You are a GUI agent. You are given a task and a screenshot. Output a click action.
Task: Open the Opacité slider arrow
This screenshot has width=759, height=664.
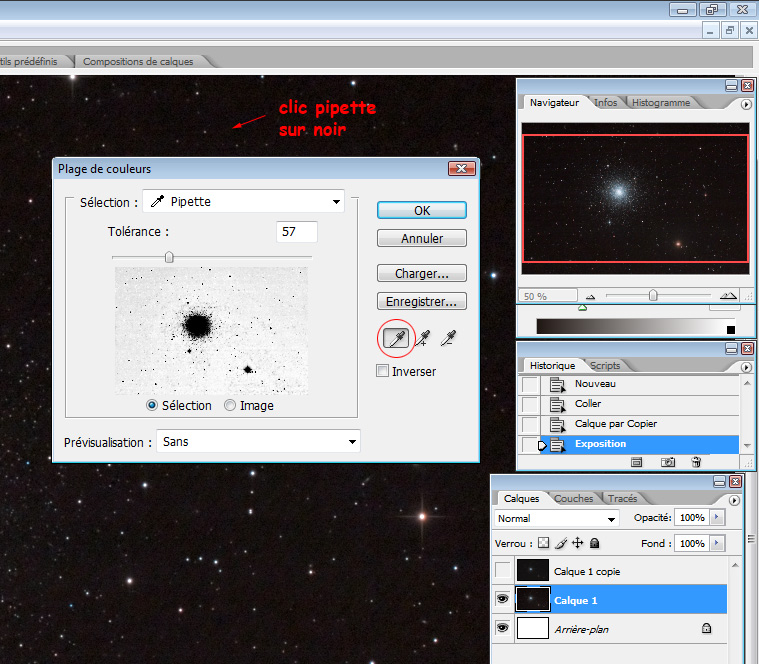coord(717,517)
